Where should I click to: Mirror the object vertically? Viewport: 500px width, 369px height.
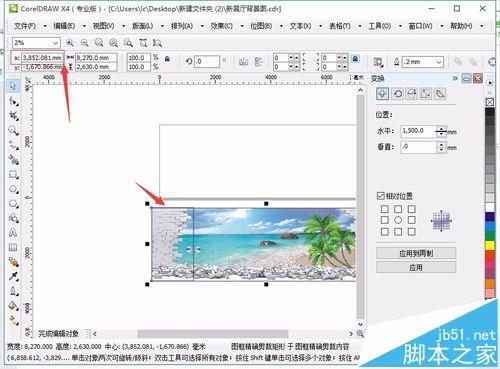(x=258, y=62)
